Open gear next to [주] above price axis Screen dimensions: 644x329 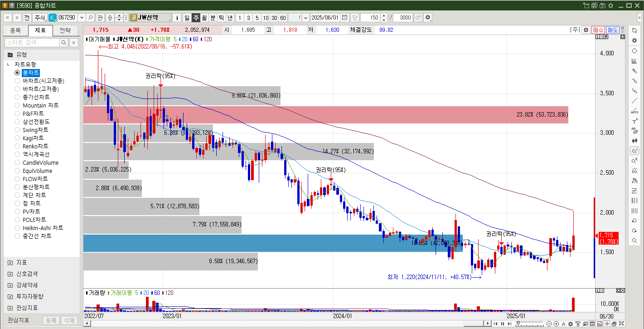click(586, 29)
